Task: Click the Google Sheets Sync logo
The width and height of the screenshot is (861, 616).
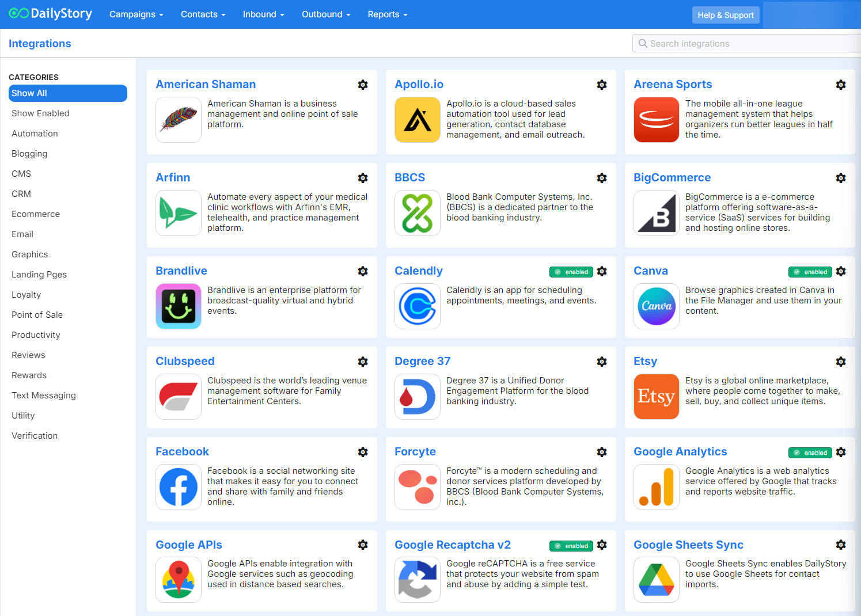Action: coord(657,580)
